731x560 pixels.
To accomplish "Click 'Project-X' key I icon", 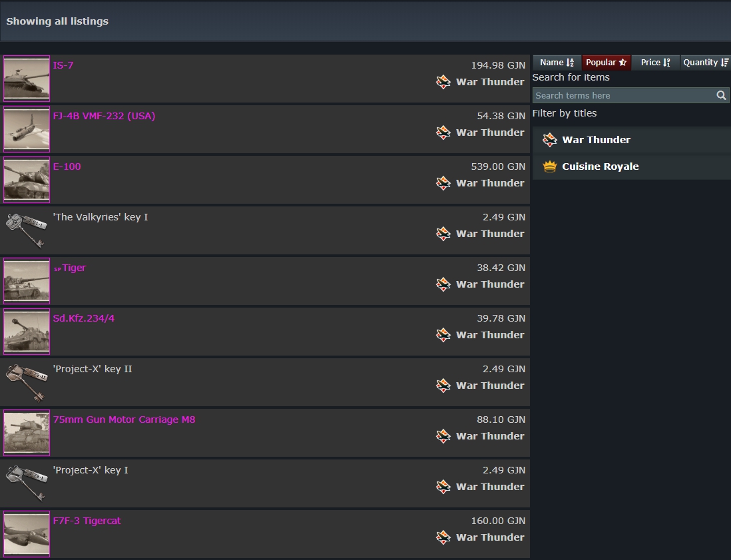I will [x=27, y=483].
